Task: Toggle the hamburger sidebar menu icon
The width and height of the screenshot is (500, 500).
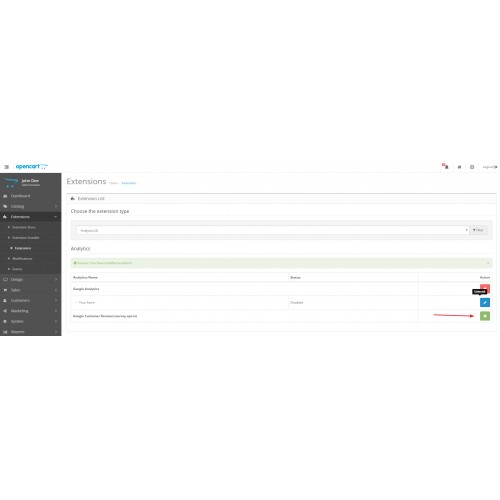Action: point(6,167)
